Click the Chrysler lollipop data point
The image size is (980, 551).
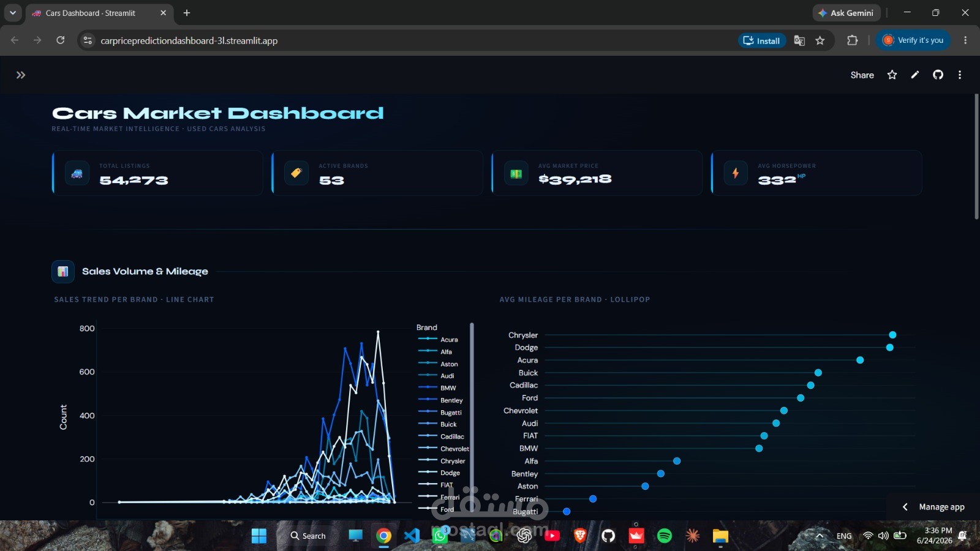pos(892,335)
